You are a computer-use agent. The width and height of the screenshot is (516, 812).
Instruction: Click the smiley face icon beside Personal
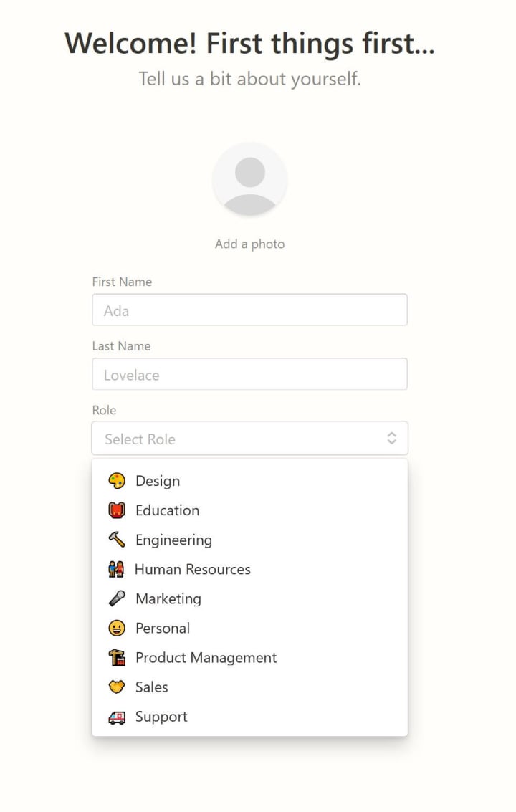coord(117,629)
